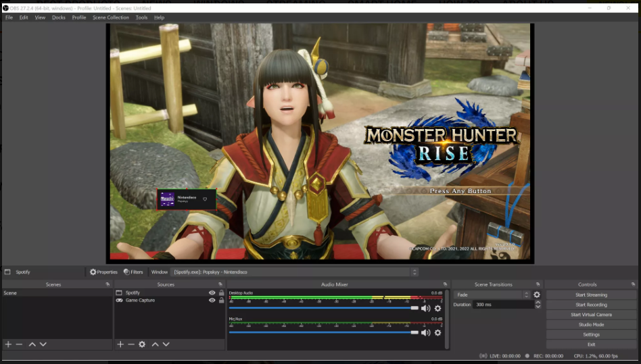Adjust the Mic/Aux volume slider
The width and height of the screenshot is (641, 364).
(x=324, y=332)
